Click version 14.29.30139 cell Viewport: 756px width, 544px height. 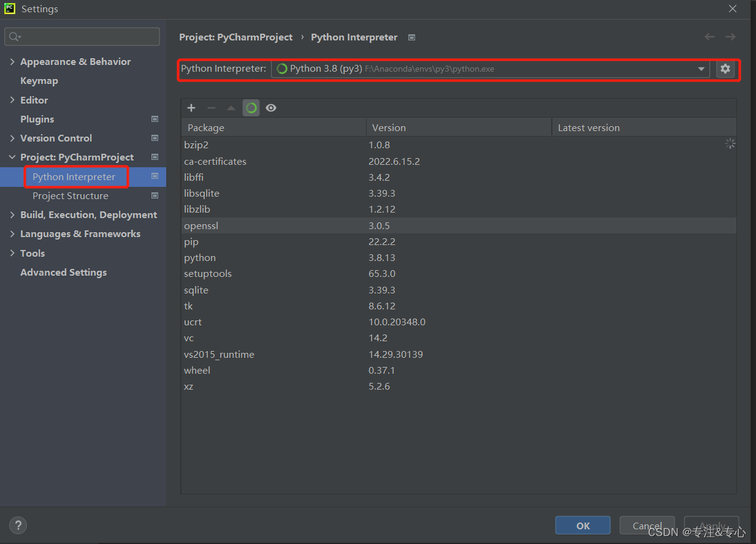pyautogui.click(x=395, y=354)
